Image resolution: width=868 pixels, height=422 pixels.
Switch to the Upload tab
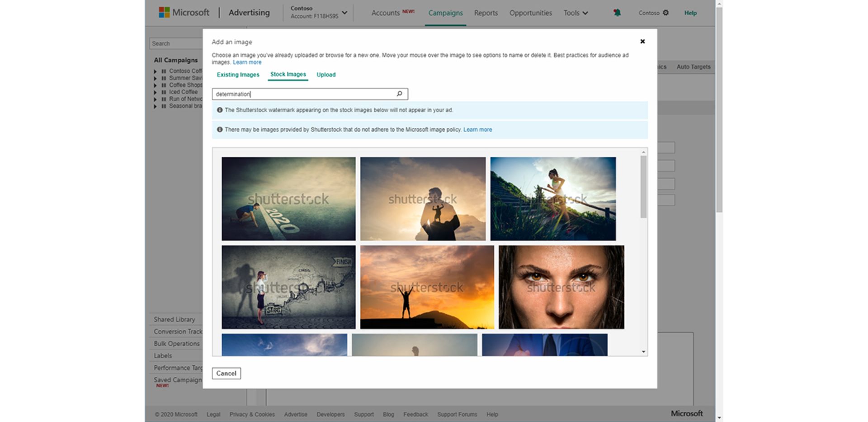click(x=326, y=75)
